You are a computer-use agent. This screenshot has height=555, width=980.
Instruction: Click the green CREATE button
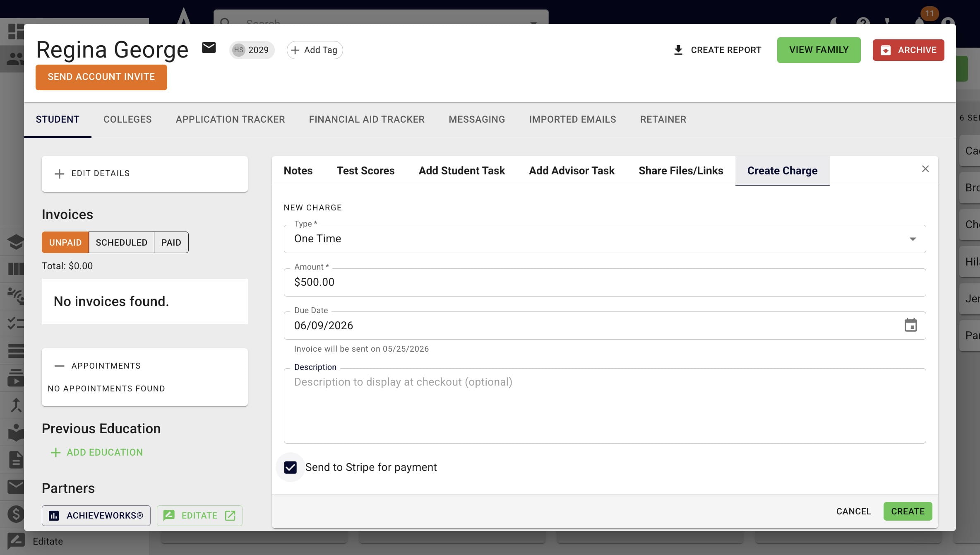pyautogui.click(x=908, y=512)
